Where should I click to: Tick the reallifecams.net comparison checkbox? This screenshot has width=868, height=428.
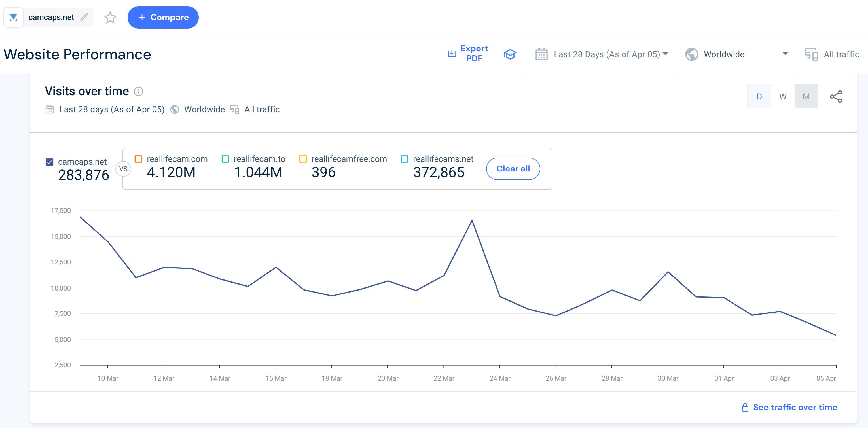404,159
